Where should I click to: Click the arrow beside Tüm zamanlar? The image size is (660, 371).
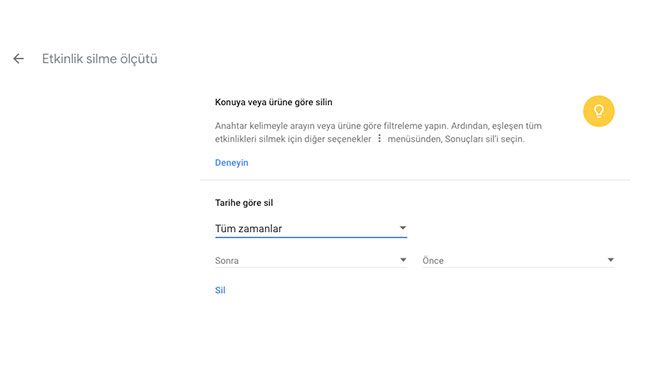point(402,228)
